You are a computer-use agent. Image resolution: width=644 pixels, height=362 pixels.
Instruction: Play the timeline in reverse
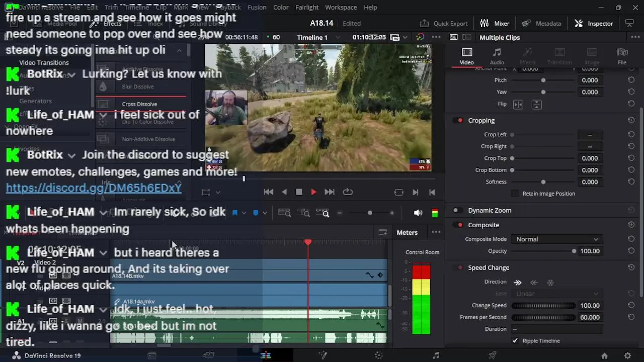coord(284,192)
